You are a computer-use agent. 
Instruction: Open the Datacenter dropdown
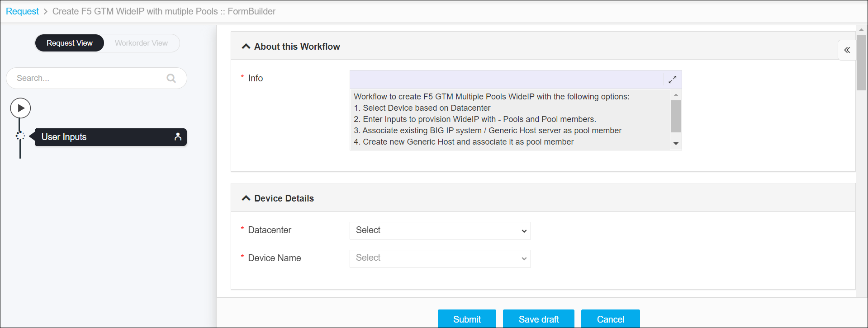pos(440,230)
